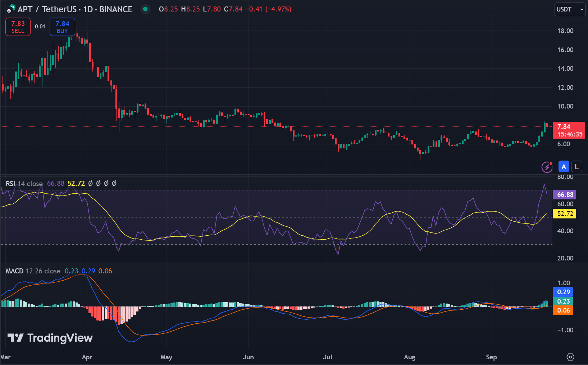Toggle the second Ø option beside RSI values
The image size is (588, 365).
pos(98,183)
